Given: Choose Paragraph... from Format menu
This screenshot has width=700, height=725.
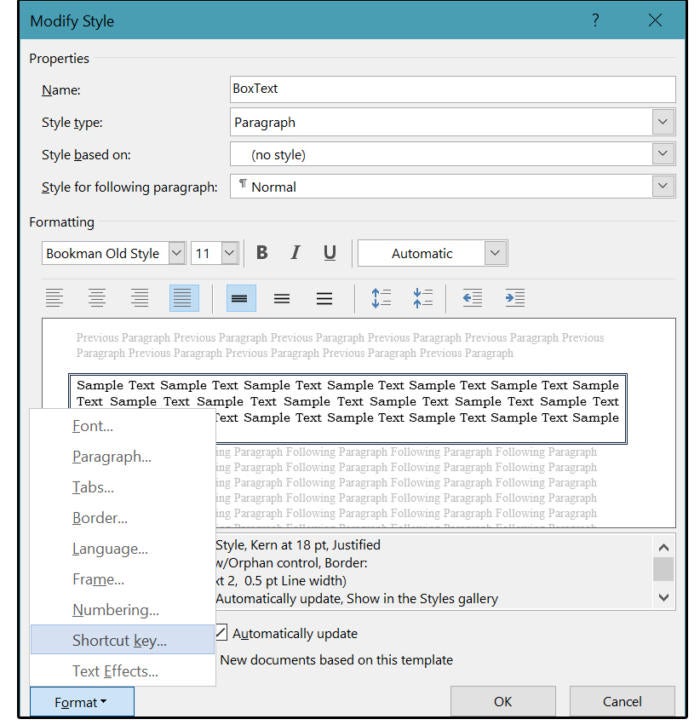Looking at the screenshot, I should [123, 456].
